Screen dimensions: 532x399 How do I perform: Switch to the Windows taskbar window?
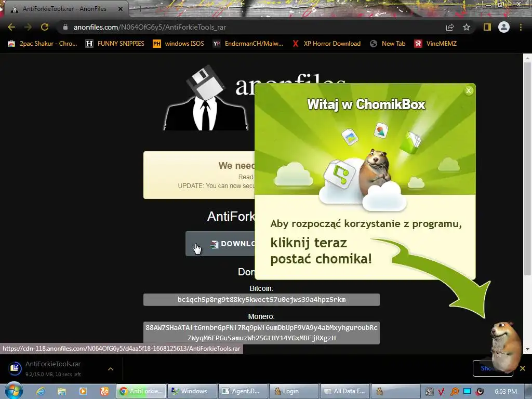pyautogui.click(x=192, y=391)
